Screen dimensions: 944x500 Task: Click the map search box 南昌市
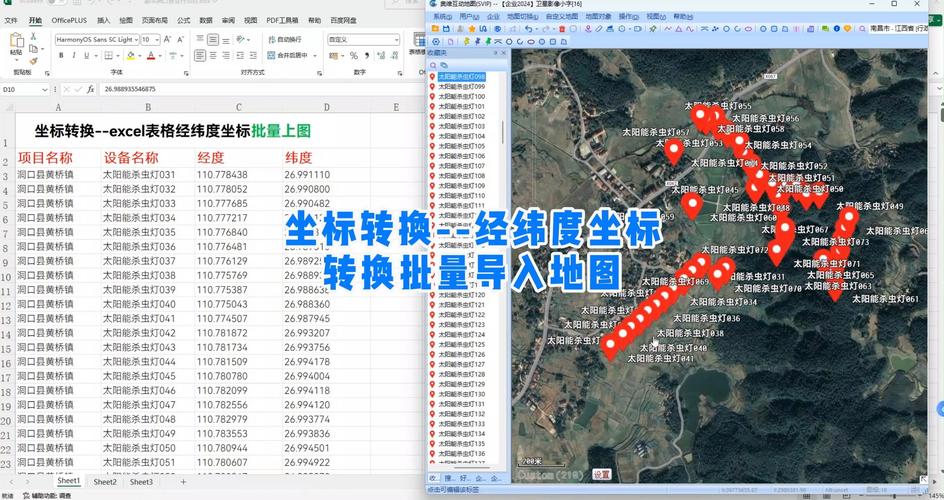coord(898,29)
